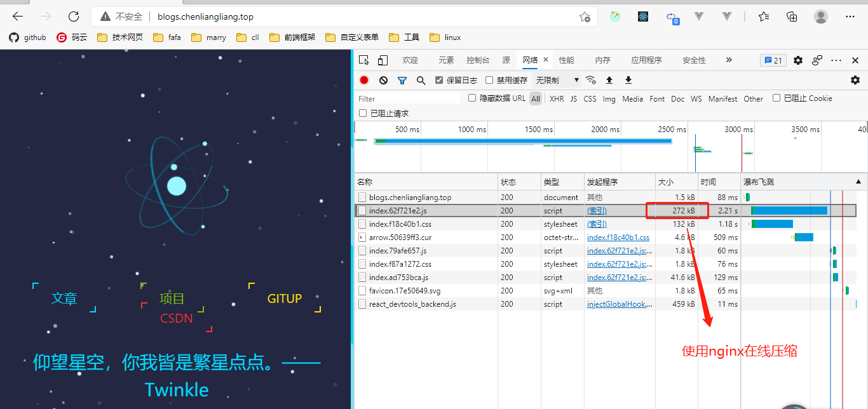Image resolution: width=868 pixels, height=409 pixels.
Task: Open DevTools settings gear icon
Action: pyautogui.click(x=798, y=60)
